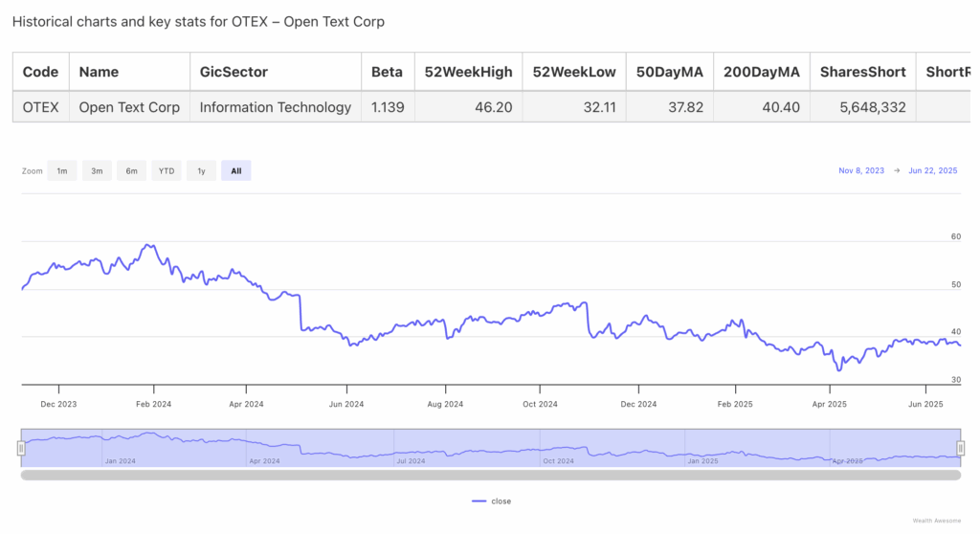Image resolution: width=980 pixels, height=534 pixels.
Task: Click the Code column header
Action: point(40,72)
